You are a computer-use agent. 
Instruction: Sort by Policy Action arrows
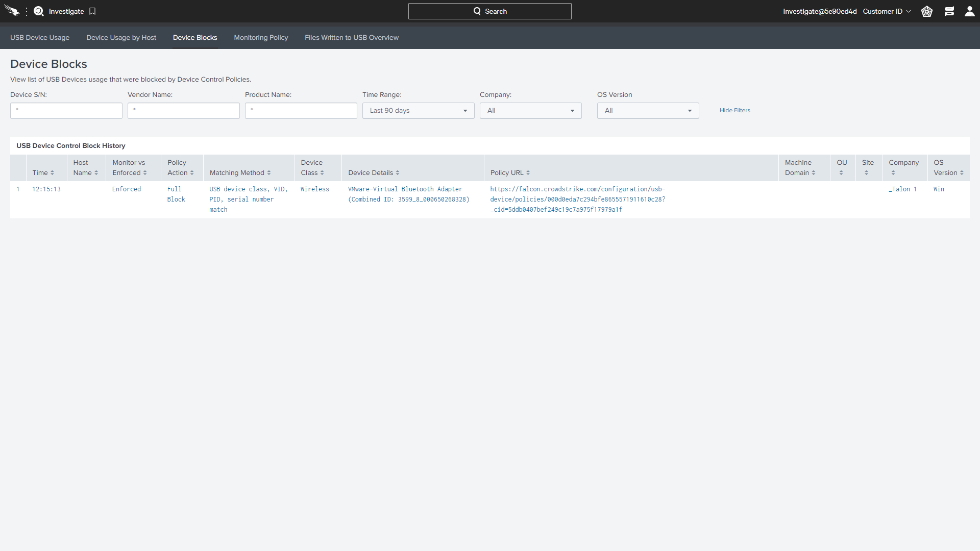point(192,173)
